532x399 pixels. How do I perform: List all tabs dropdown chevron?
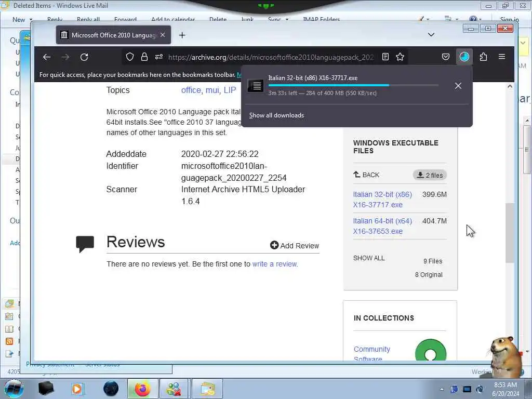(x=431, y=35)
